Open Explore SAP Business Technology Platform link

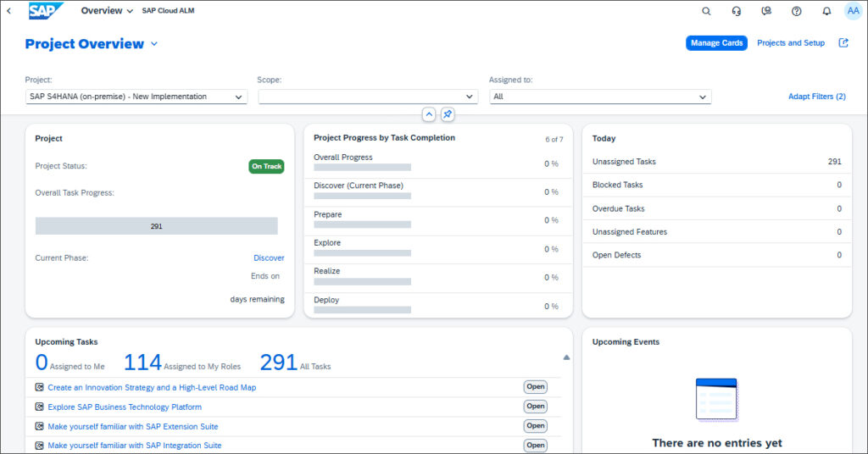pyautogui.click(x=125, y=407)
